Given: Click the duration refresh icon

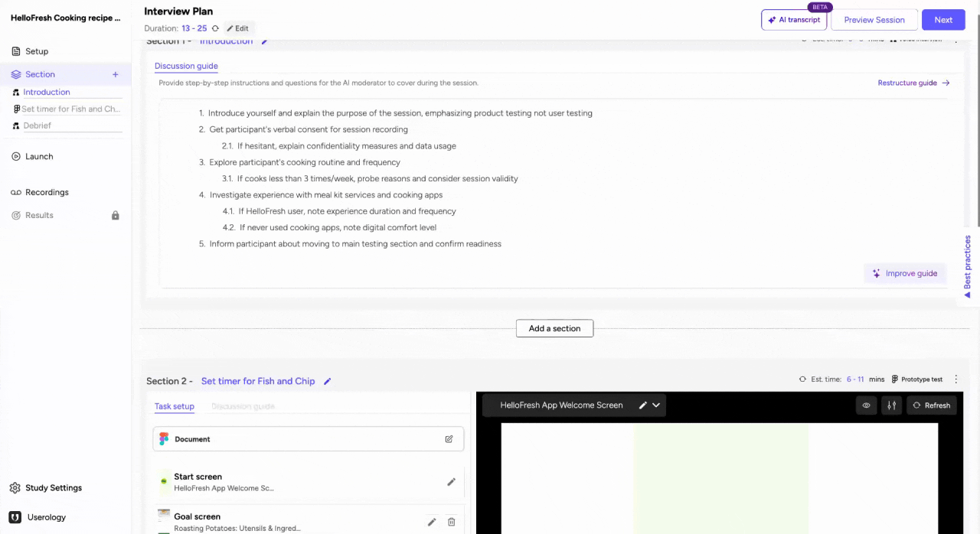Looking at the screenshot, I should click(215, 28).
